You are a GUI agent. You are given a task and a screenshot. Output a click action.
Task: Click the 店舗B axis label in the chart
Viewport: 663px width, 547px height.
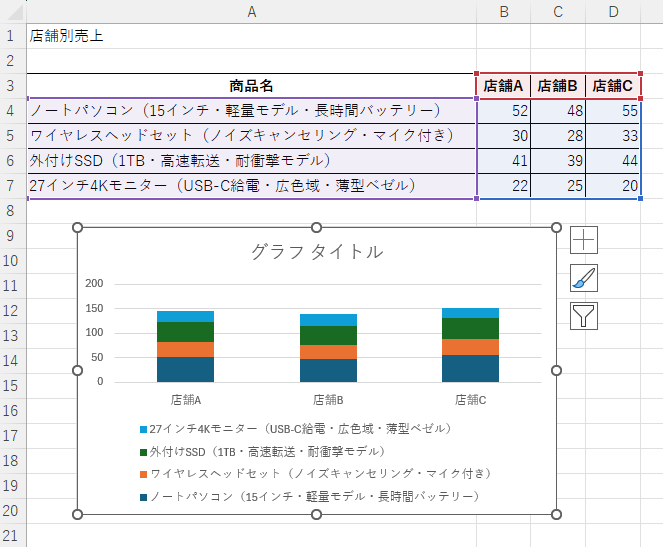point(328,400)
